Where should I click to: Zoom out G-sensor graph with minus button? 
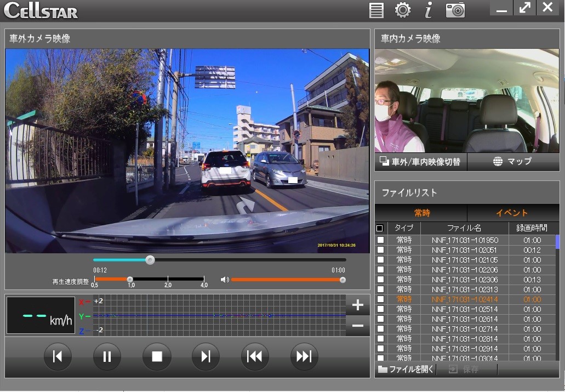[357, 326]
